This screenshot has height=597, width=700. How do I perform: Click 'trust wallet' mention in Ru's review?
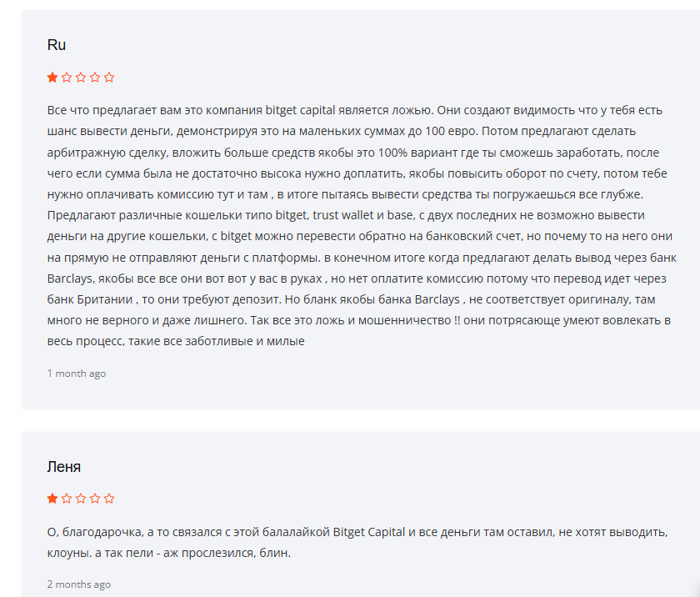pyautogui.click(x=342, y=215)
